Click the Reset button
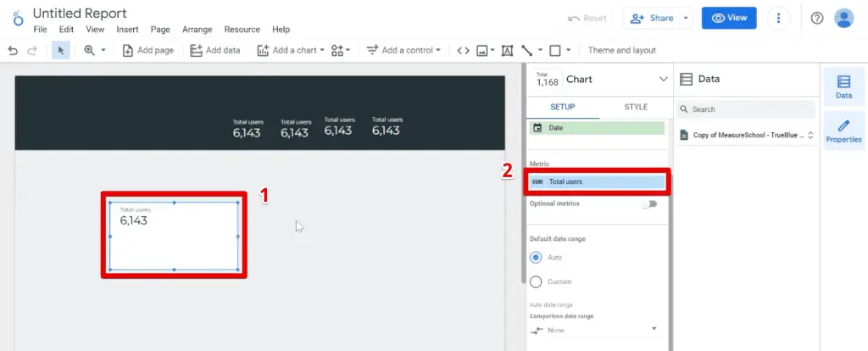This screenshot has width=868, height=351. point(587,19)
